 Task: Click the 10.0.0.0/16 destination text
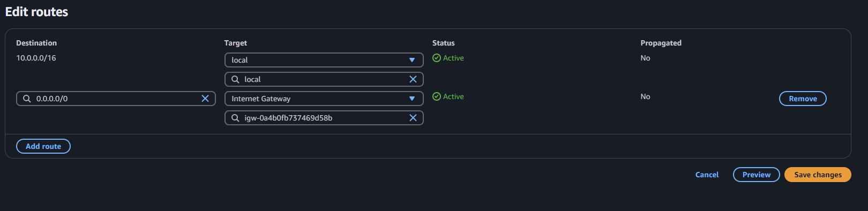(x=36, y=58)
